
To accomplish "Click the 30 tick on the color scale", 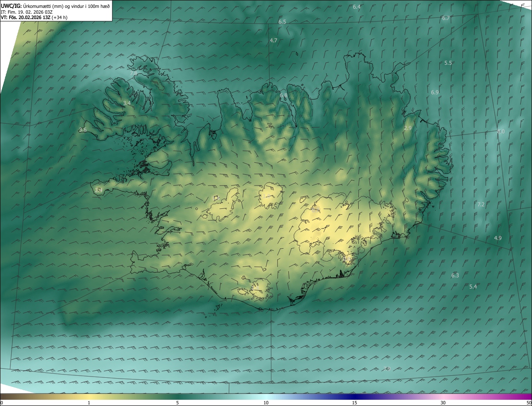I will pos(443,403).
